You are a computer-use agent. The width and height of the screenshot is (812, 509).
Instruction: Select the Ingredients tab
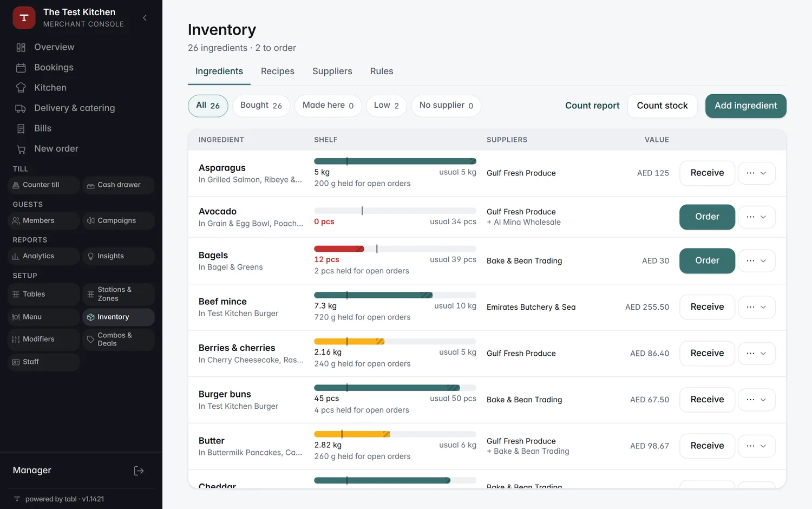click(x=219, y=71)
